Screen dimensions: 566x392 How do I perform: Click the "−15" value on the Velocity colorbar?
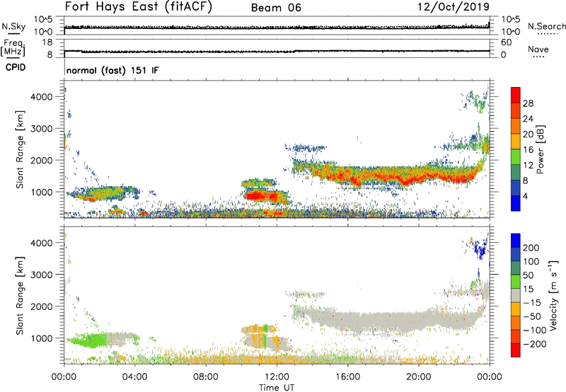click(x=531, y=303)
